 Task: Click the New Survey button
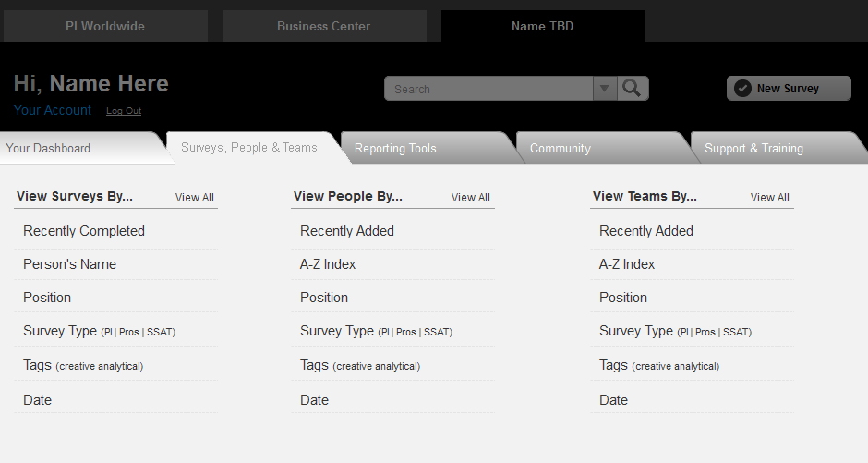point(789,88)
